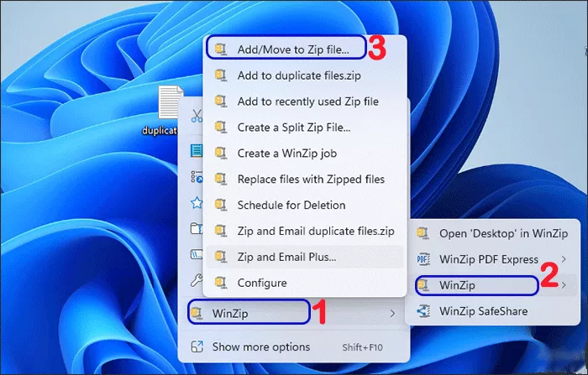The height and width of the screenshot is (375, 588).
Task: Select Show more options
Action: point(294,347)
